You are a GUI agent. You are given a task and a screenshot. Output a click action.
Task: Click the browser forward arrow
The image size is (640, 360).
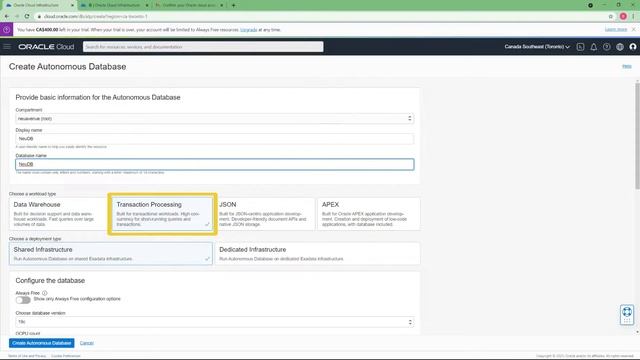coord(17,16)
